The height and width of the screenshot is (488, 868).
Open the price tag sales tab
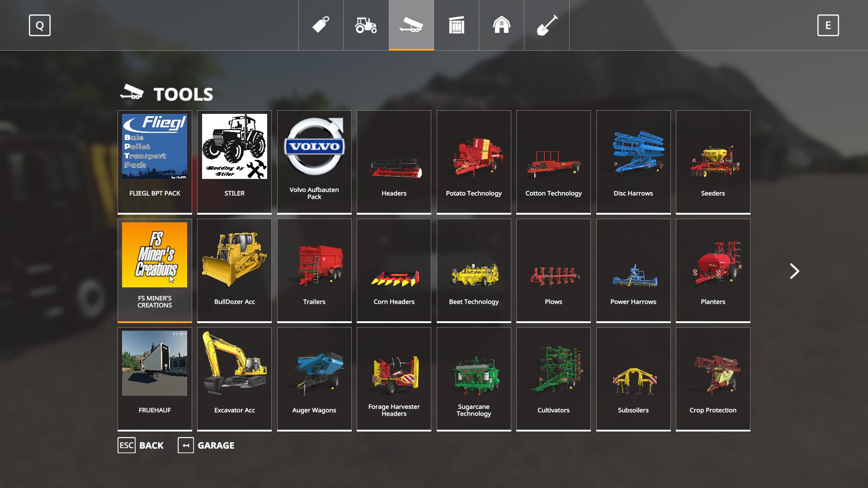[x=321, y=25]
